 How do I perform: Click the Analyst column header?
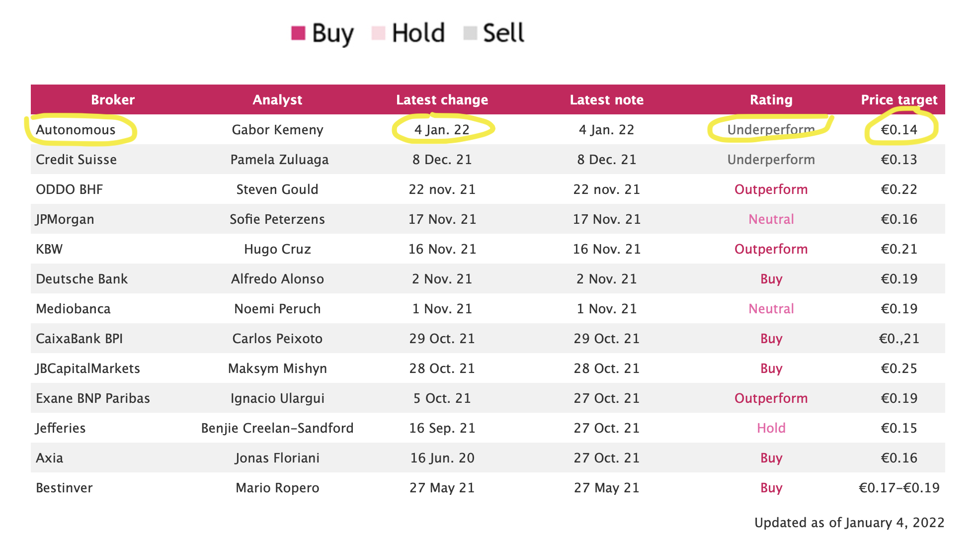[277, 100]
